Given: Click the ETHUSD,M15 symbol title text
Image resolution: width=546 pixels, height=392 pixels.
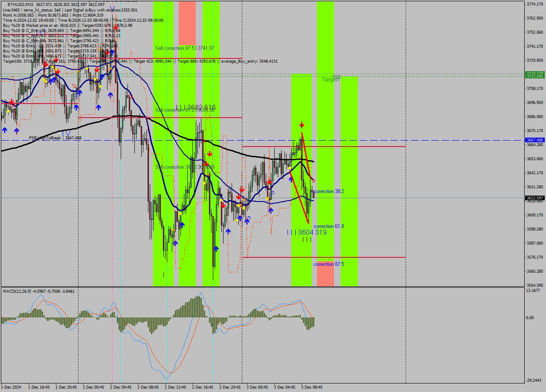Looking at the screenshot, I should (21, 4).
